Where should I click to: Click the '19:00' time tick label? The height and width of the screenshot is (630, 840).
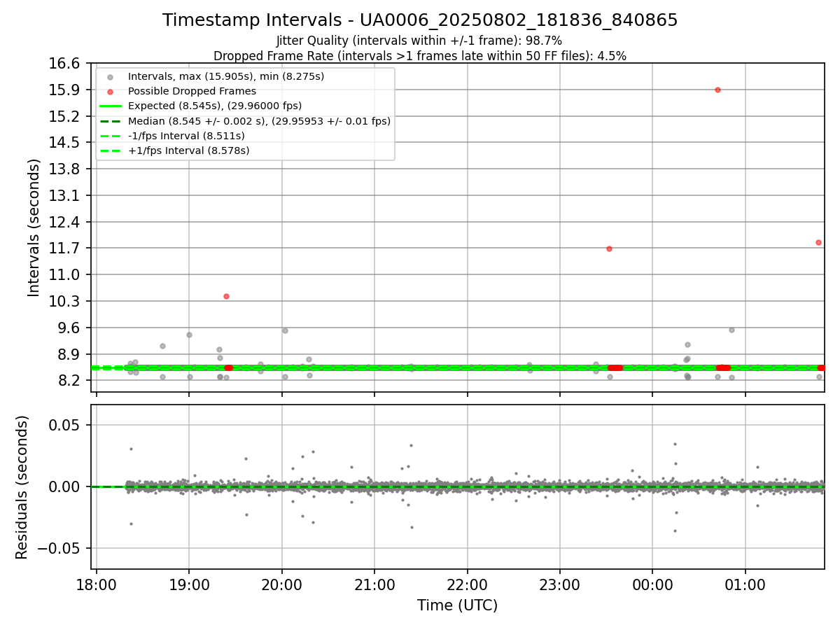tap(189, 584)
